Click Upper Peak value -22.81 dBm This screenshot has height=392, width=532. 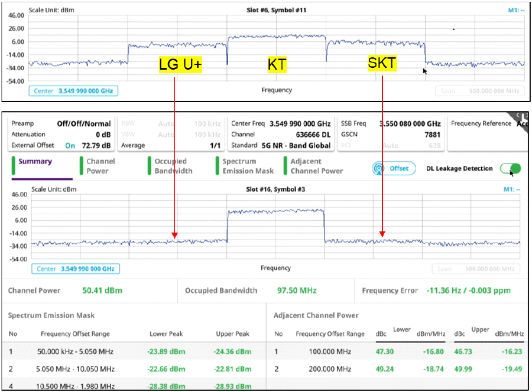232,368
